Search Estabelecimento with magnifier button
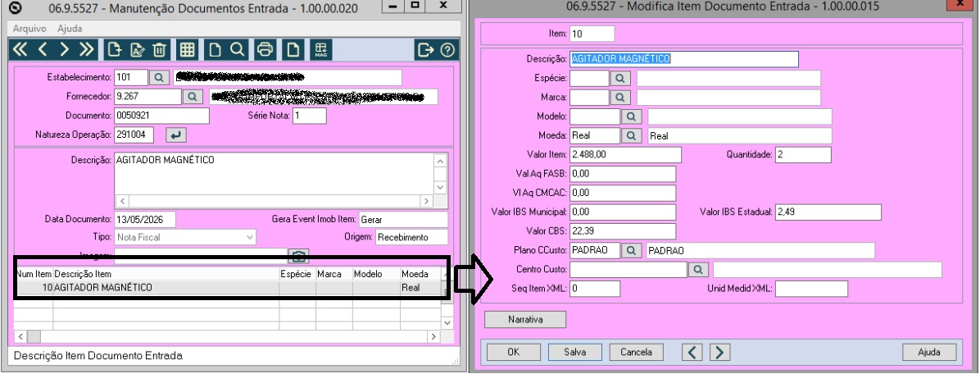 tap(160, 78)
